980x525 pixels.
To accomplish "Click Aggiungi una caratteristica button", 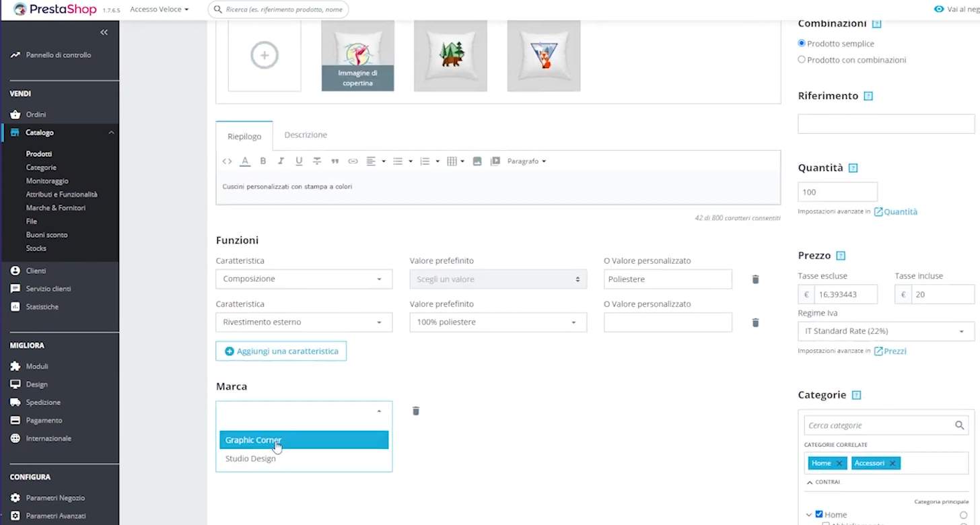I will (x=281, y=351).
